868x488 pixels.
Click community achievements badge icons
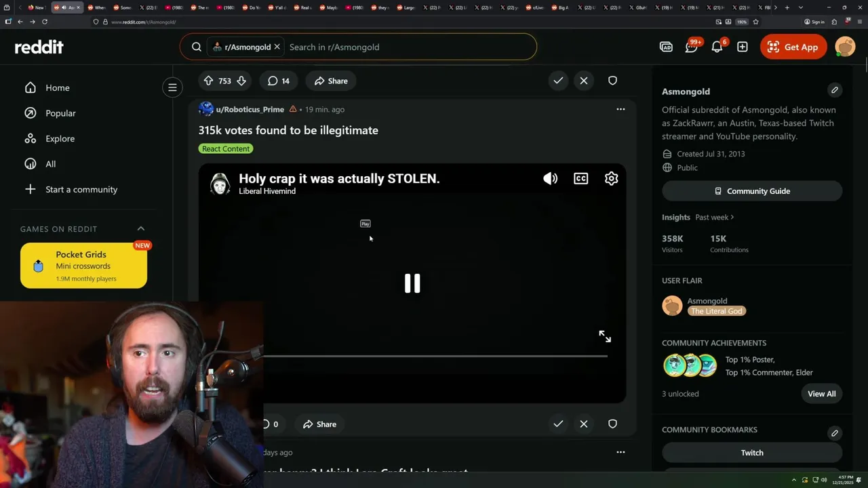click(690, 365)
